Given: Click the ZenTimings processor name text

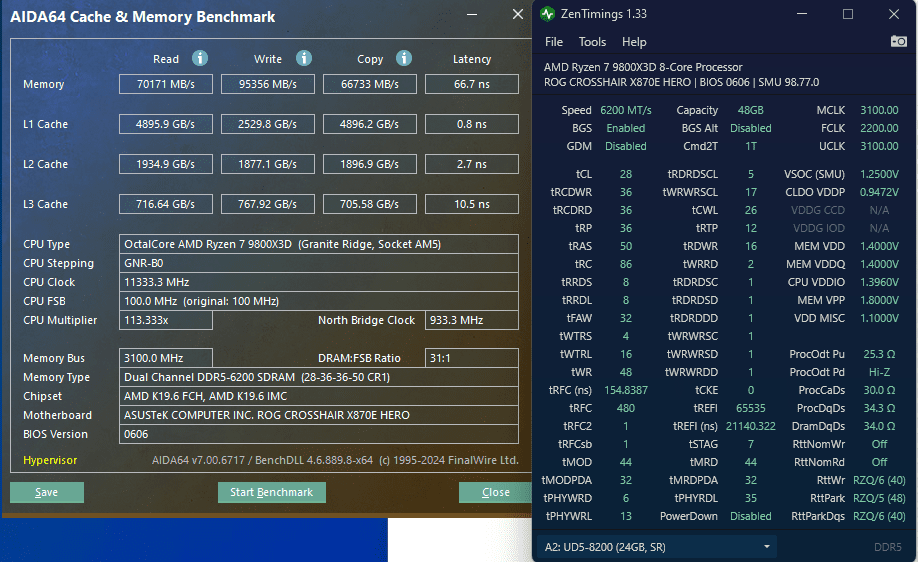Looking at the screenshot, I should tap(643, 67).
